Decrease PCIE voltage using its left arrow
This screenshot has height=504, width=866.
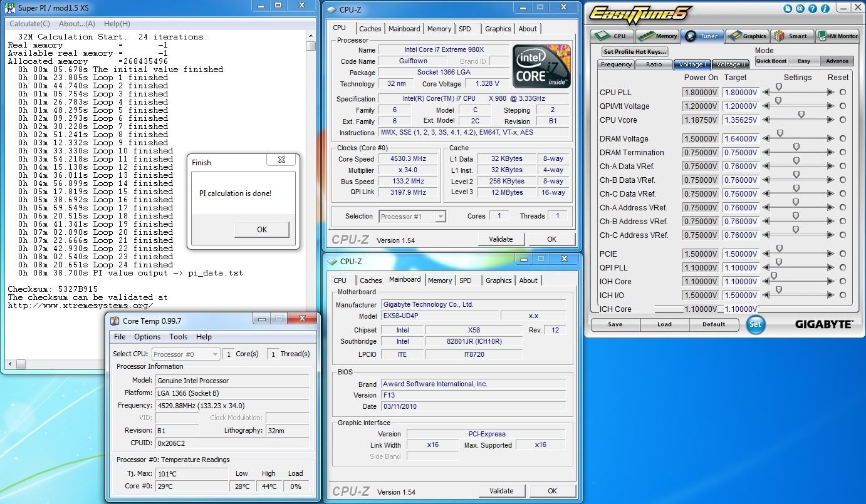click(x=767, y=254)
